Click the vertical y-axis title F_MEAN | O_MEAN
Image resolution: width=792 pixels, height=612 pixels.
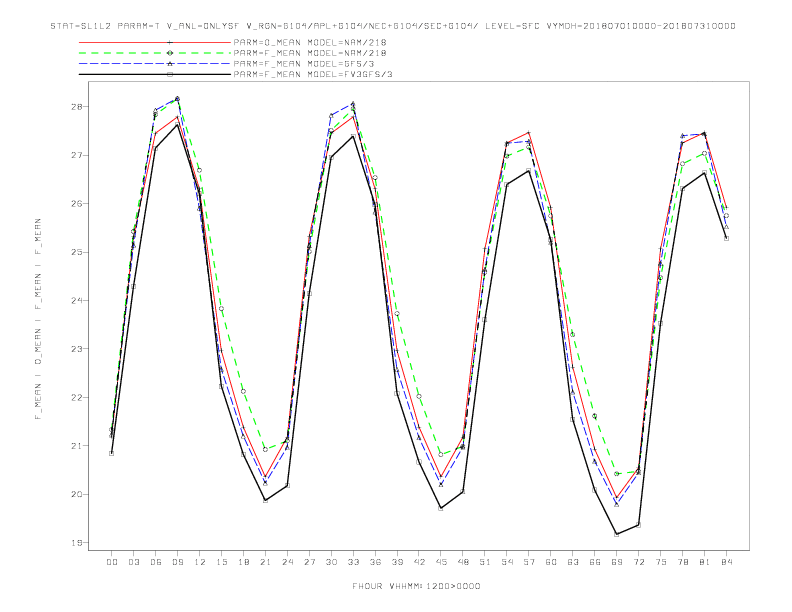pyautogui.click(x=38, y=319)
